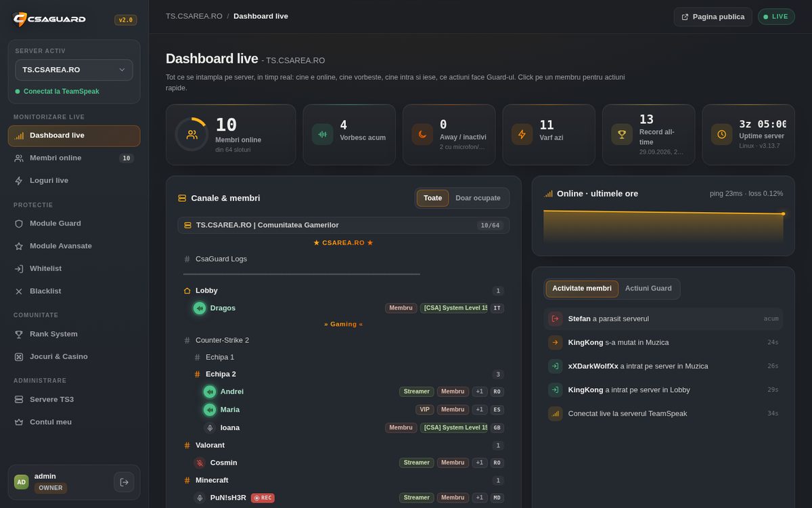Image resolution: width=812 pixels, height=508 pixels.
Task: Open Pagina publica in new tab
Action: tap(713, 17)
